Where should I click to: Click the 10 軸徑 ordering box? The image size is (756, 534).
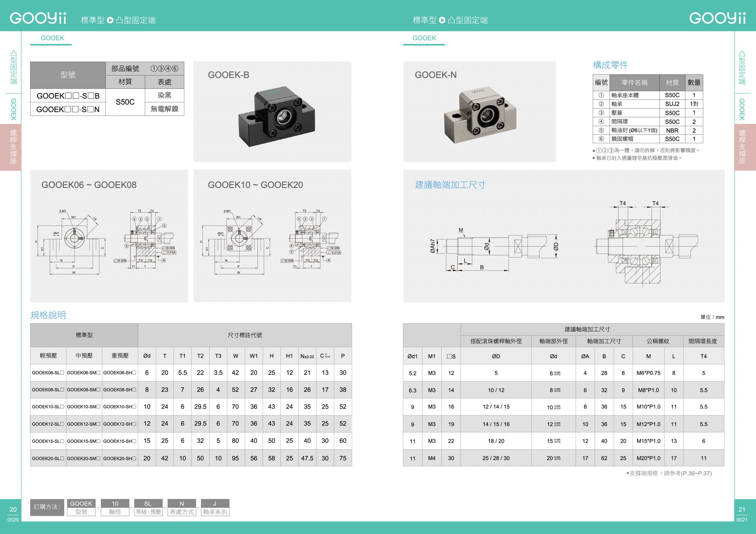coord(115,507)
